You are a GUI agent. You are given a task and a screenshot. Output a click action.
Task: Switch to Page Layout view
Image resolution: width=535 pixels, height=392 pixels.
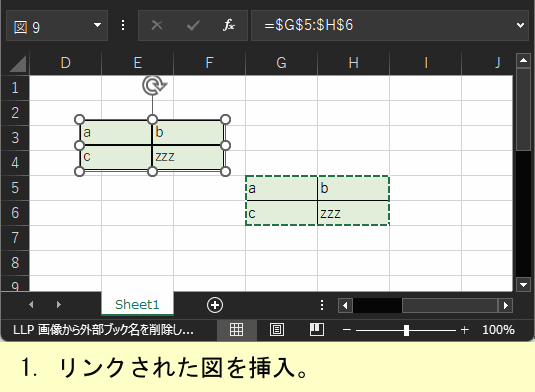click(277, 330)
